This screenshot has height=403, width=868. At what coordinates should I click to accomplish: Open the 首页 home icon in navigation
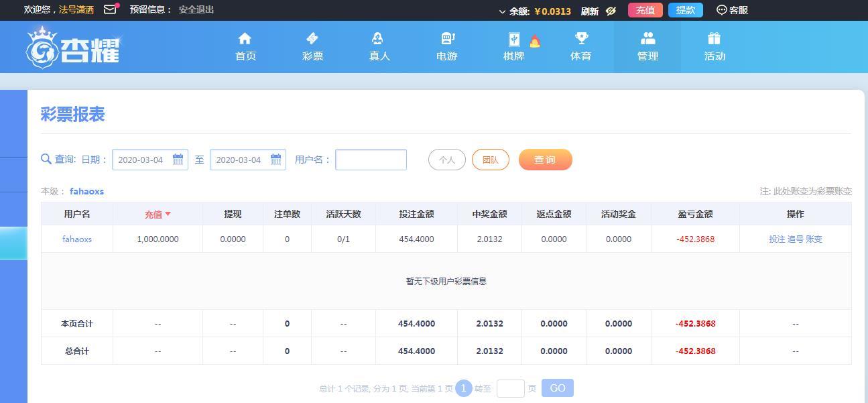click(x=245, y=39)
